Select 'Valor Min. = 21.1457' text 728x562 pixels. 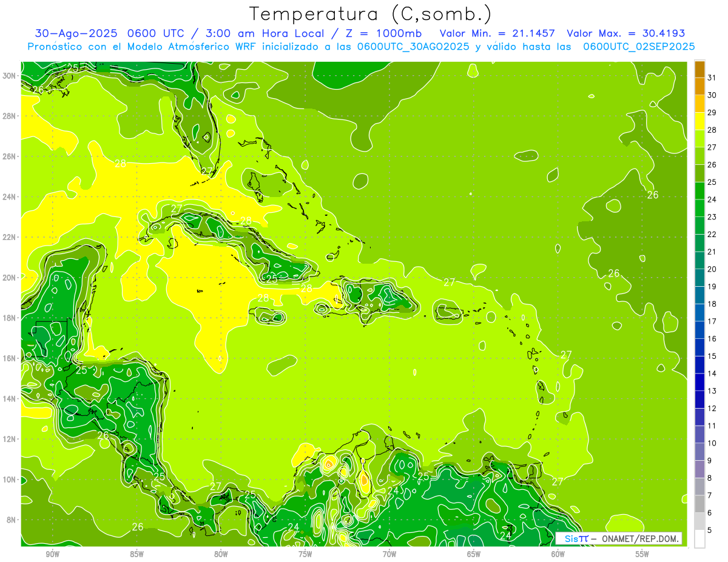click(497, 33)
